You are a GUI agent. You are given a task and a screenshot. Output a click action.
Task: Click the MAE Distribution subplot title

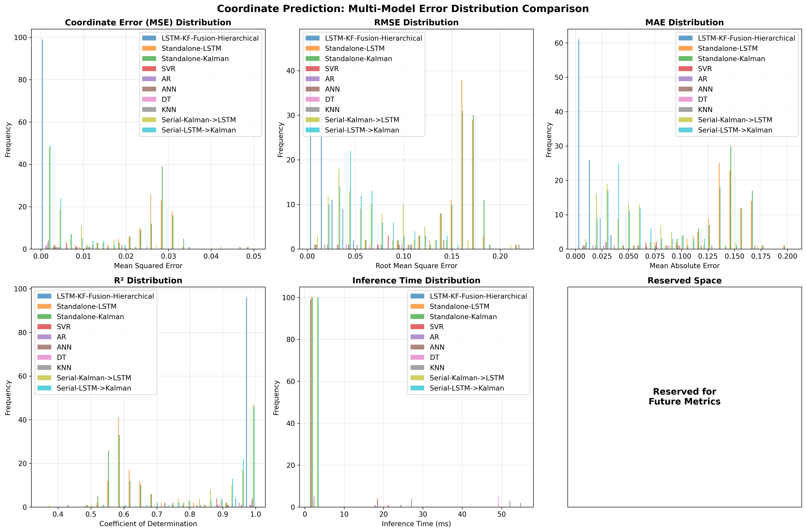684,22
